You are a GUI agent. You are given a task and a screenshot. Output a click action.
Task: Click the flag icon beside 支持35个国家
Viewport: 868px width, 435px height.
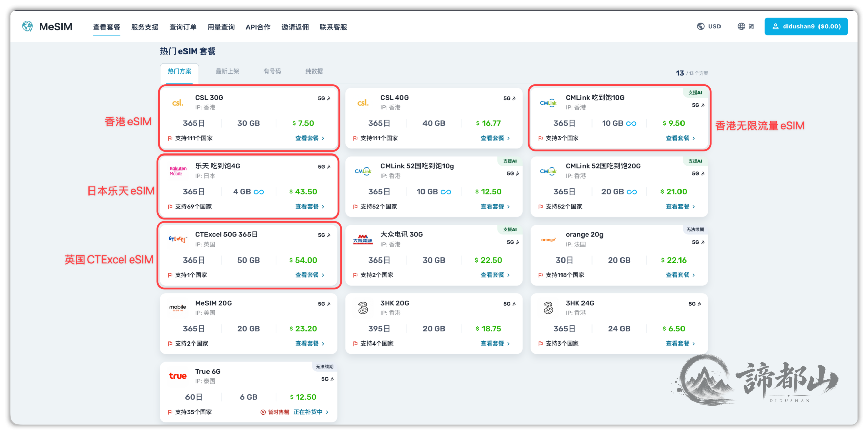coord(170,412)
